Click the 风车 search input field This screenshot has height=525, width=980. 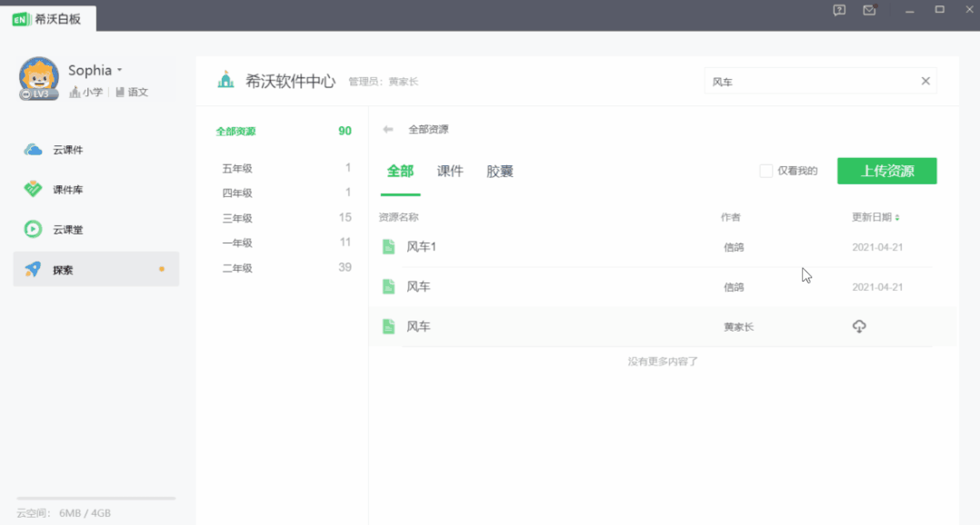[x=809, y=82]
